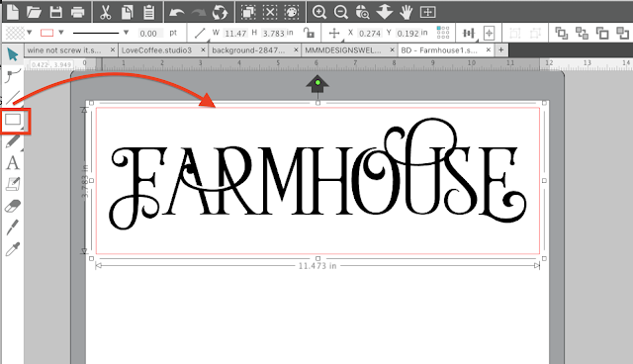Click the replicate grid dots icon
The height and width of the screenshot is (364, 633).
(x=443, y=33)
